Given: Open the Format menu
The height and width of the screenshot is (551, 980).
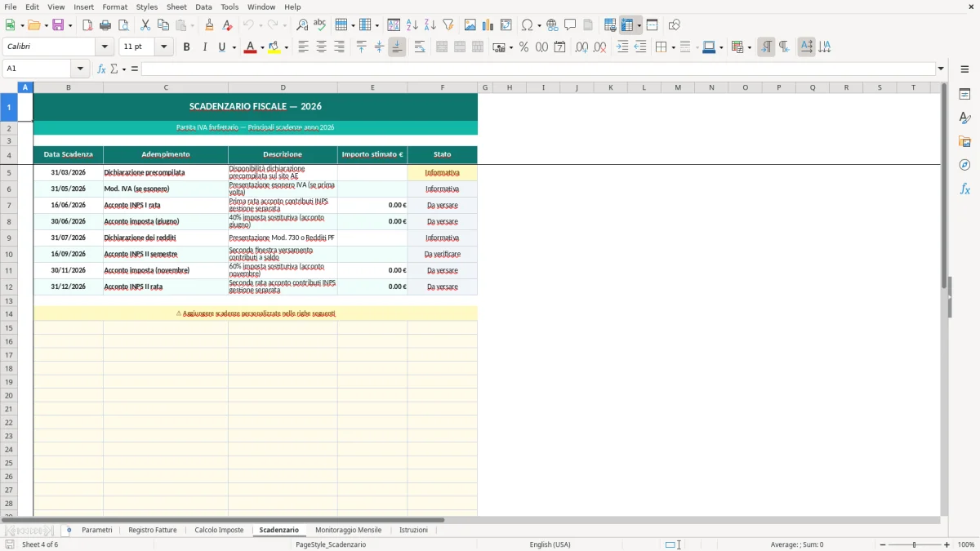Looking at the screenshot, I should coord(114,7).
